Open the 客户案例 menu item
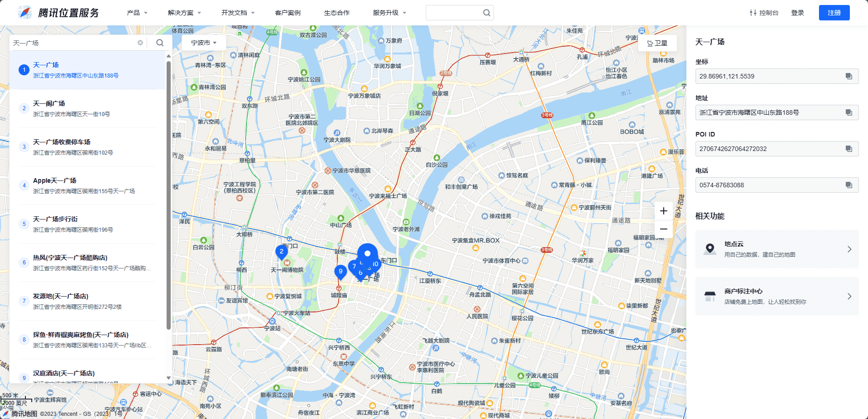Screen dimensions: 868x419 pyautogui.click(x=288, y=13)
